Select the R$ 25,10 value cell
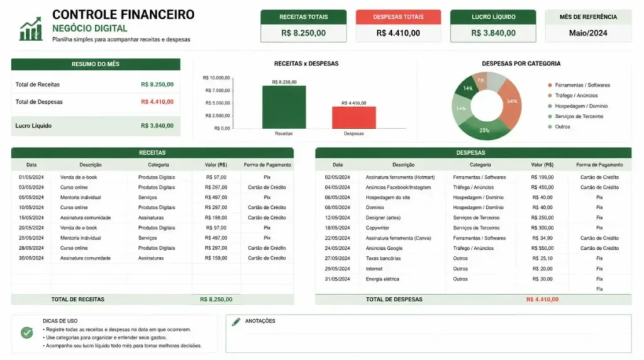 [542, 259]
